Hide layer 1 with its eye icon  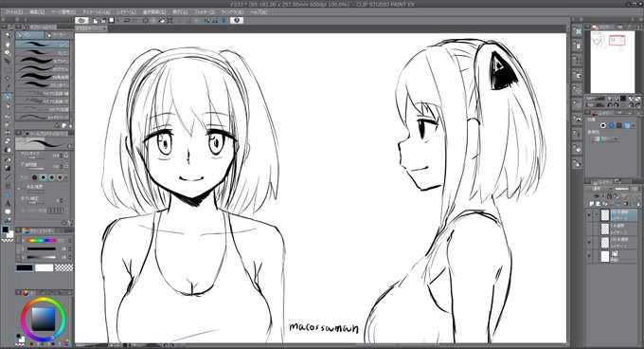(x=589, y=243)
